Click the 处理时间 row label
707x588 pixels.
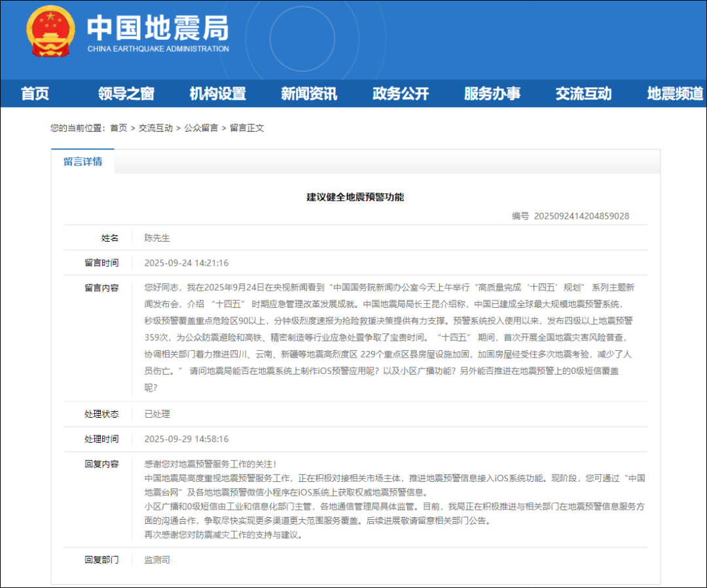pyautogui.click(x=101, y=439)
